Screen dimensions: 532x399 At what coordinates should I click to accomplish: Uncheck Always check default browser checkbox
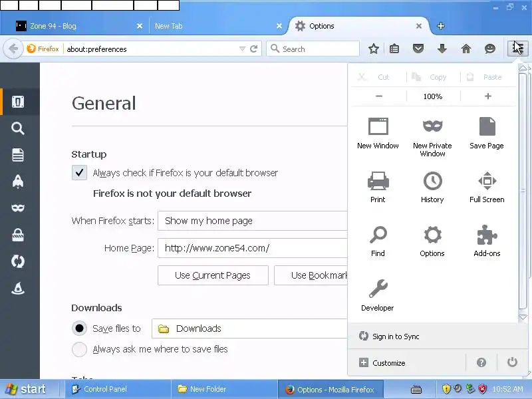click(x=79, y=173)
